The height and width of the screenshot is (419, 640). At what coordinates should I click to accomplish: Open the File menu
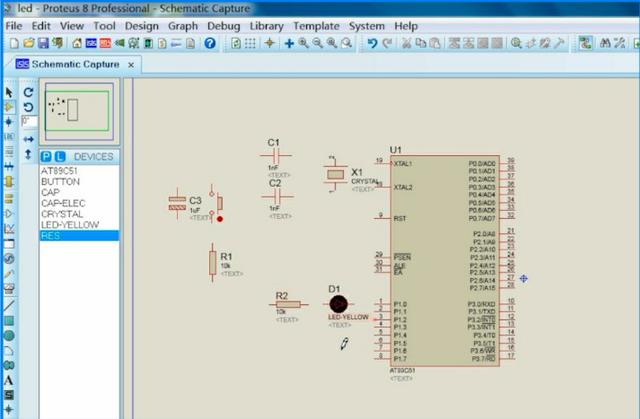coord(13,26)
